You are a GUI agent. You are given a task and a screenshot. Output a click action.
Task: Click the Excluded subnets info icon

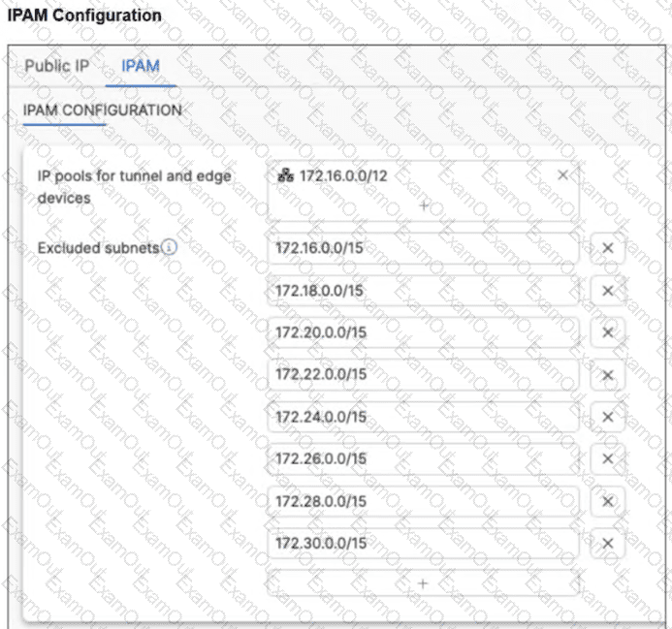(x=170, y=247)
